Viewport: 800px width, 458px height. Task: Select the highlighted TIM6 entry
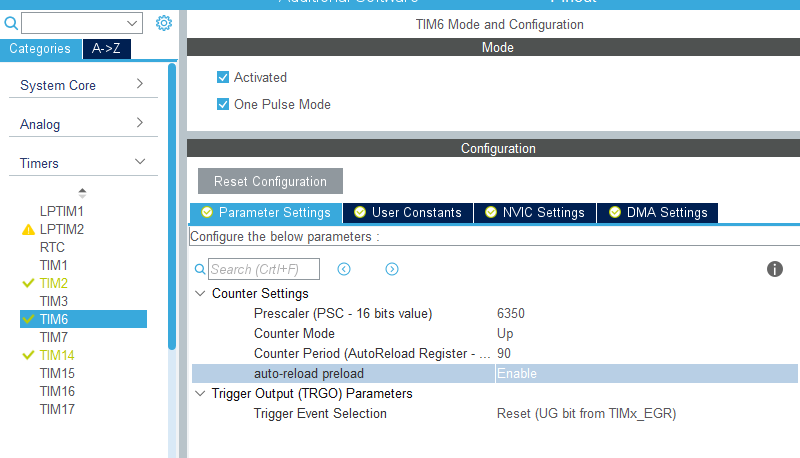[x=83, y=319]
